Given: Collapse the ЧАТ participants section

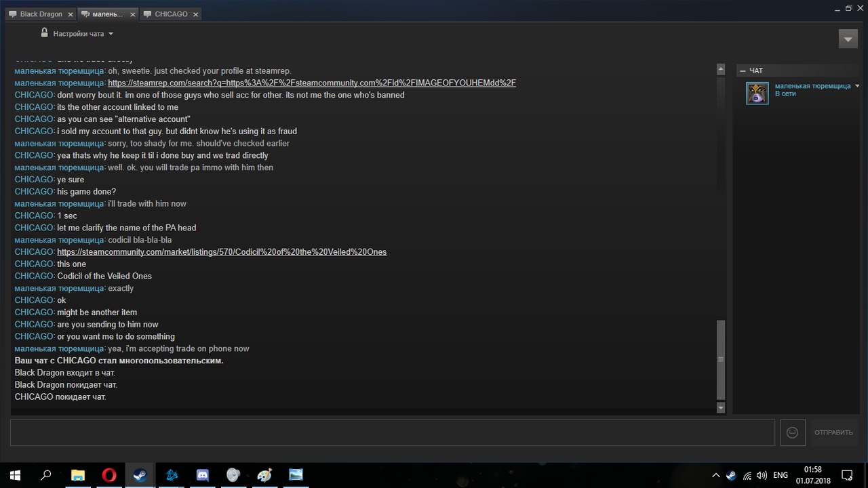Looking at the screenshot, I should click(743, 70).
